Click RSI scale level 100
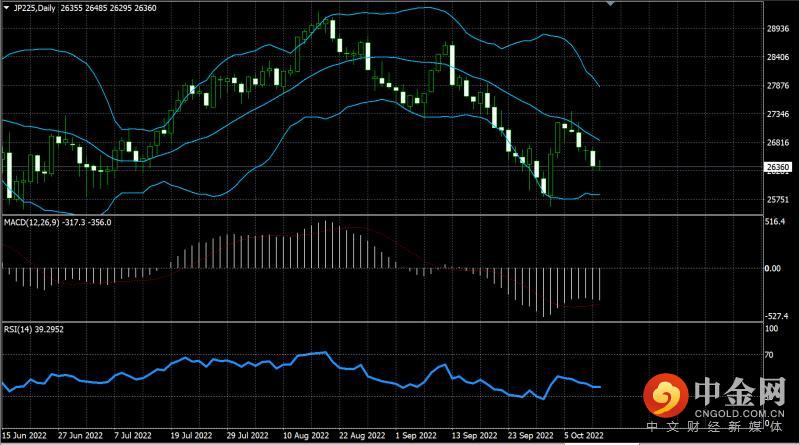 click(x=771, y=329)
